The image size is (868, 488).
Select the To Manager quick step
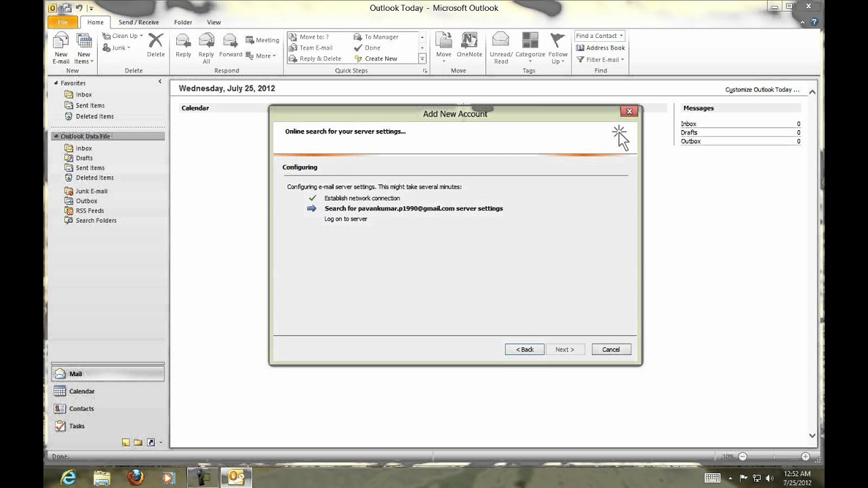pyautogui.click(x=376, y=37)
